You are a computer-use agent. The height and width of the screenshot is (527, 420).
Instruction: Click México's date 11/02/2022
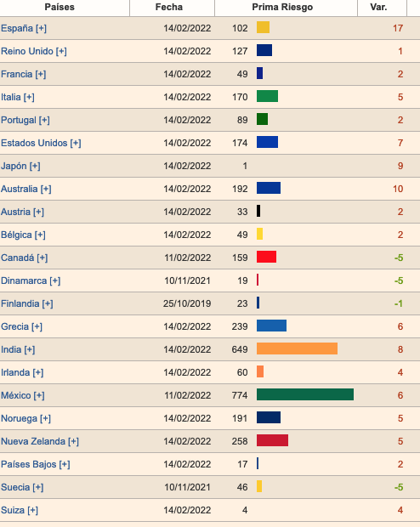coord(187,395)
